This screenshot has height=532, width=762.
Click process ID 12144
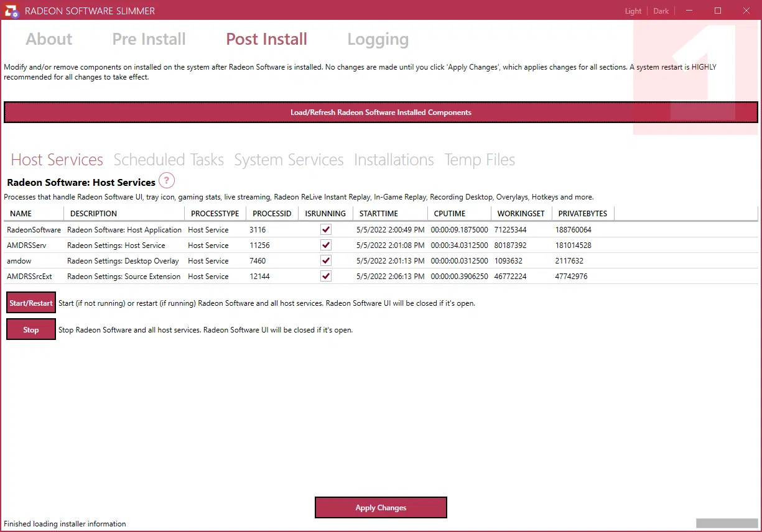pos(259,277)
